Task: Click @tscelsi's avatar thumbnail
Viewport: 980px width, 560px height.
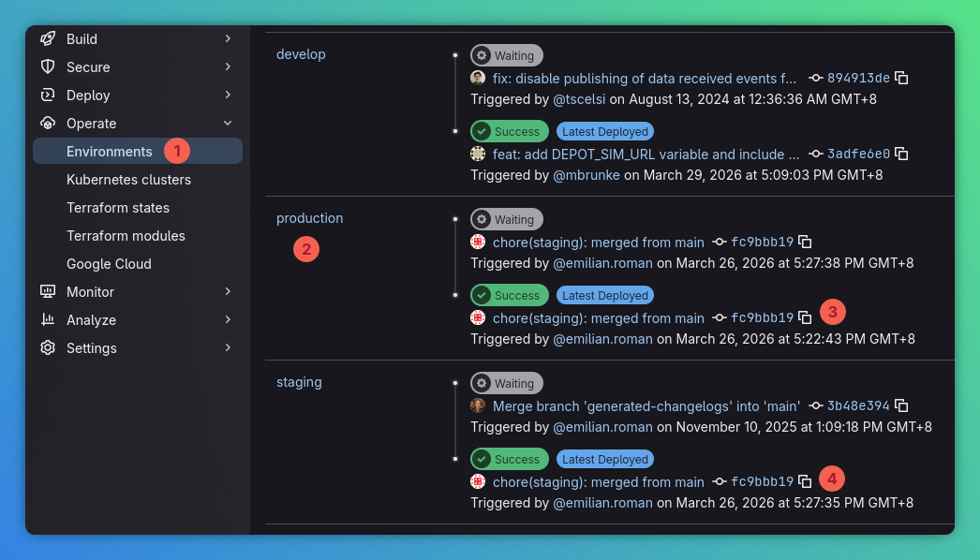Action: (479, 78)
